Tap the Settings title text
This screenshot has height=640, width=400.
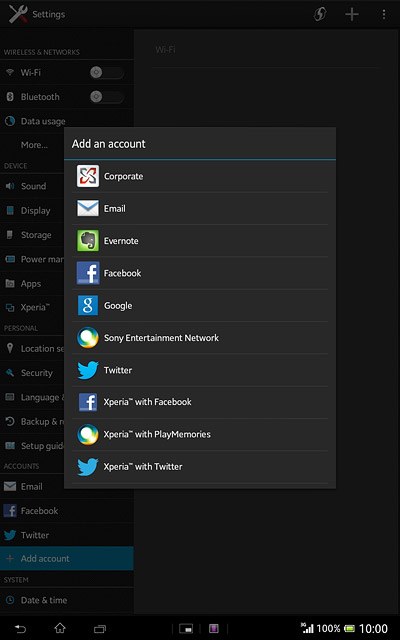[49, 14]
